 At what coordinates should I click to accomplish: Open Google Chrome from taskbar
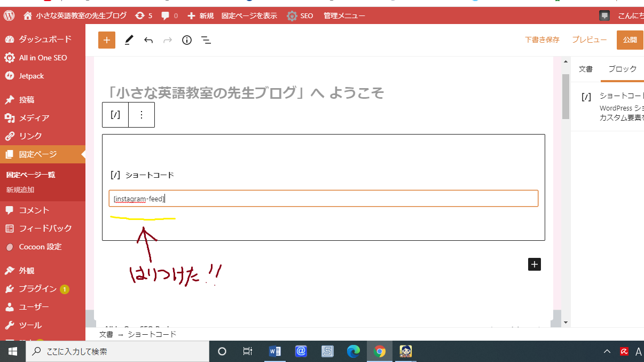tap(380, 351)
